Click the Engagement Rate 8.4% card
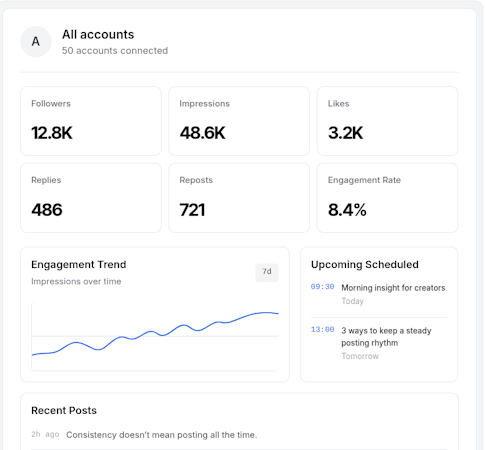 tap(387, 198)
